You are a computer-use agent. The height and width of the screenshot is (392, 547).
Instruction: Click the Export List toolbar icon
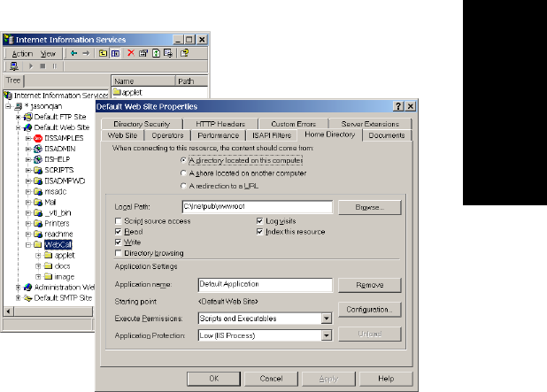pos(168,53)
